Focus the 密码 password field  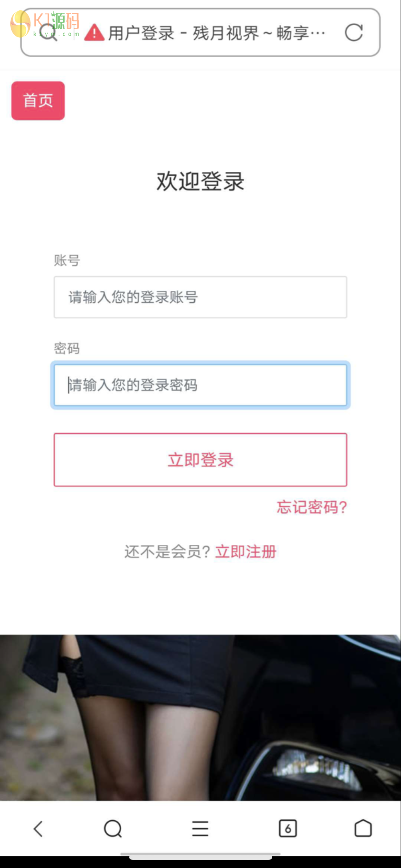pyautogui.click(x=200, y=385)
